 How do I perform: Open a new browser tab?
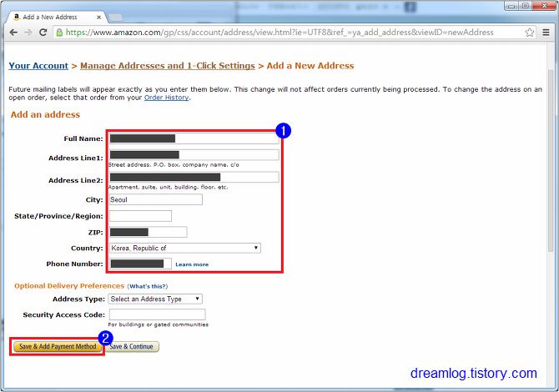point(115,18)
